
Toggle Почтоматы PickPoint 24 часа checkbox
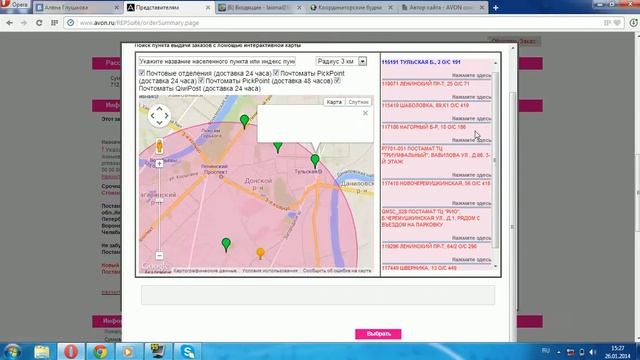point(276,73)
